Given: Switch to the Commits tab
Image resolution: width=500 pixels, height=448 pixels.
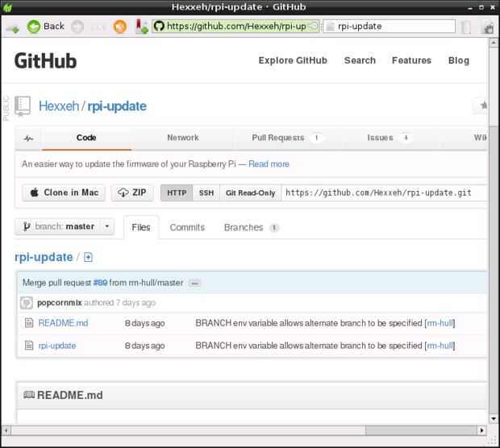Looking at the screenshot, I should (x=187, y=227).
